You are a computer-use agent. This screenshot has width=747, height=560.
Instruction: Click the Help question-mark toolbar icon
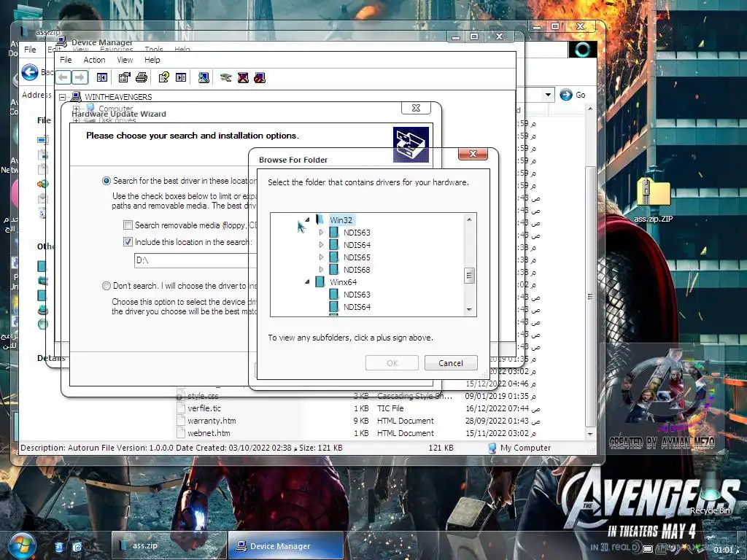click(x=163, y=77)
